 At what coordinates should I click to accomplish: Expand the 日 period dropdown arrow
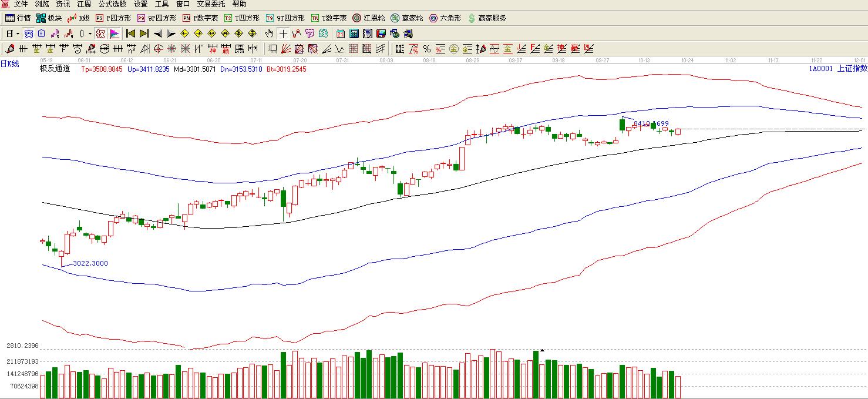coord(18,33)
